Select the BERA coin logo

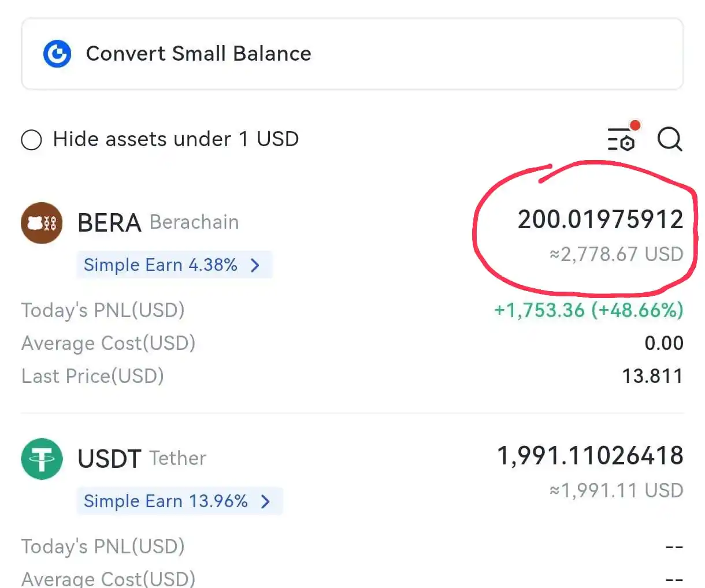pyautogui.click(x=41, y=222)
